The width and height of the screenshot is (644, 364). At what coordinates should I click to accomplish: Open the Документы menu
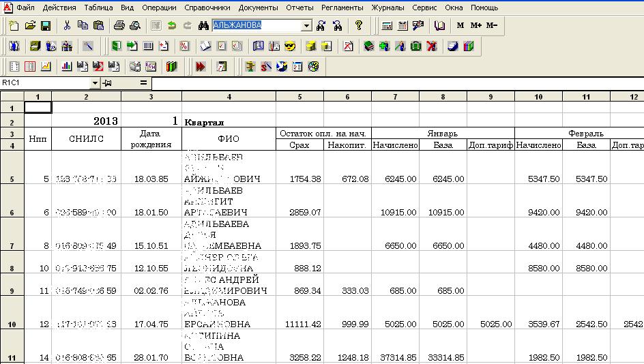tap(258, 7)
